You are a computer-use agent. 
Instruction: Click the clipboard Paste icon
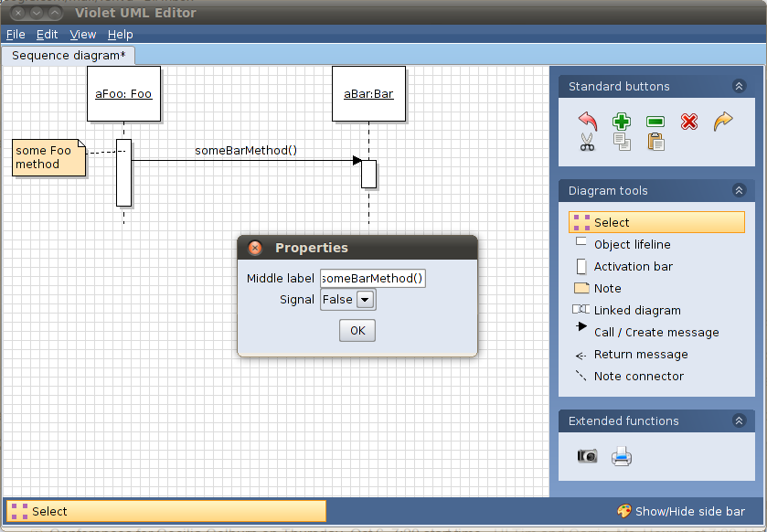[655, 142]
